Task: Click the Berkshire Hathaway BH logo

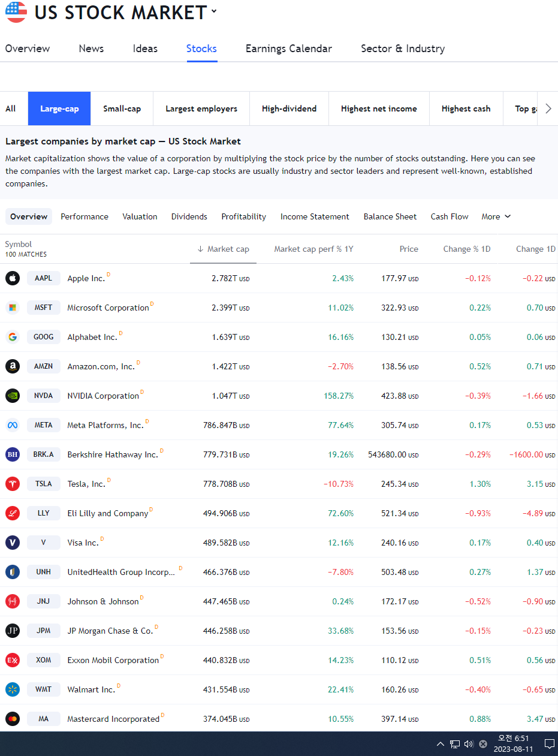Action: (13, 454)
